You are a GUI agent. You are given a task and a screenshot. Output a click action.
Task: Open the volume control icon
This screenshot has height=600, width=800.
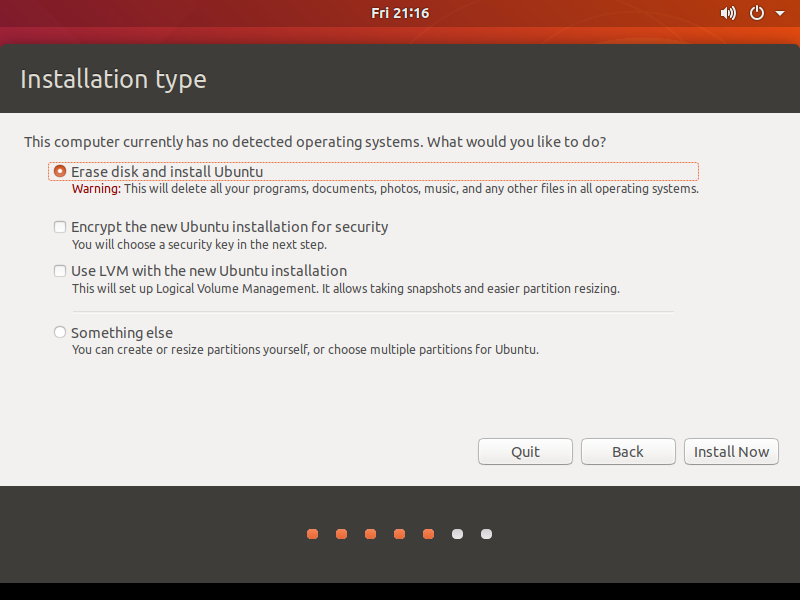[728, 13]
